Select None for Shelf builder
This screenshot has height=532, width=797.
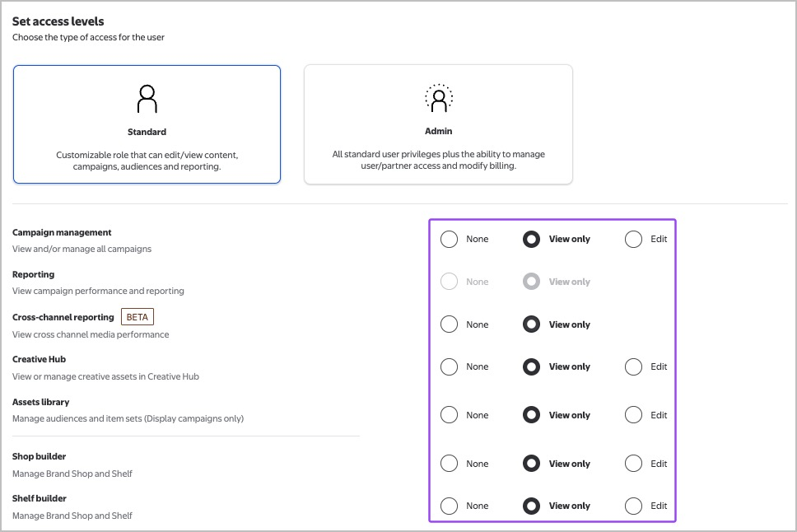[x=449, y=506]
